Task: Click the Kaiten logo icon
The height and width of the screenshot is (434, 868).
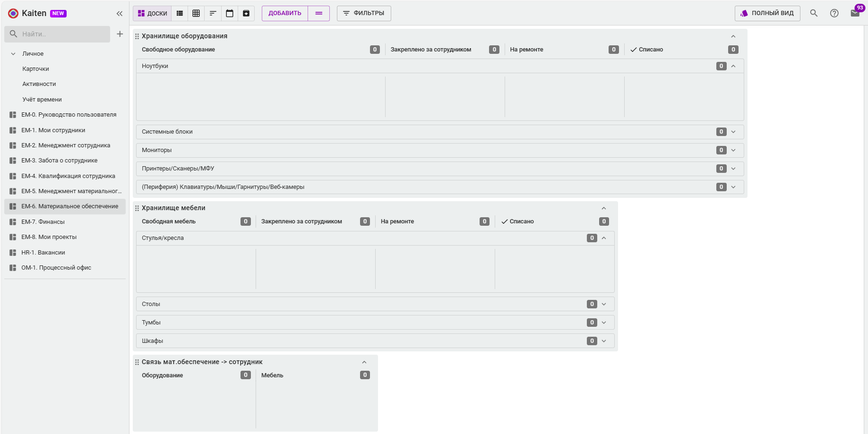Action: coord(13,13)
